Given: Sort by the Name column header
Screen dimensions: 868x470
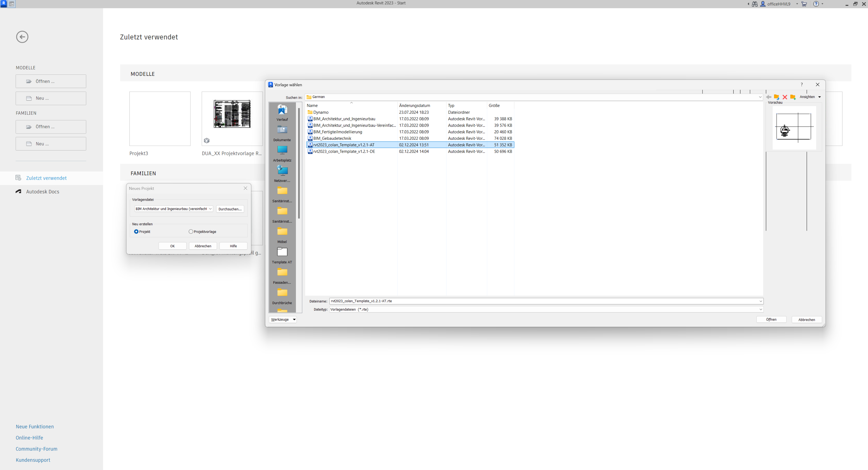Looking at the screenshot, I should 351,105.
